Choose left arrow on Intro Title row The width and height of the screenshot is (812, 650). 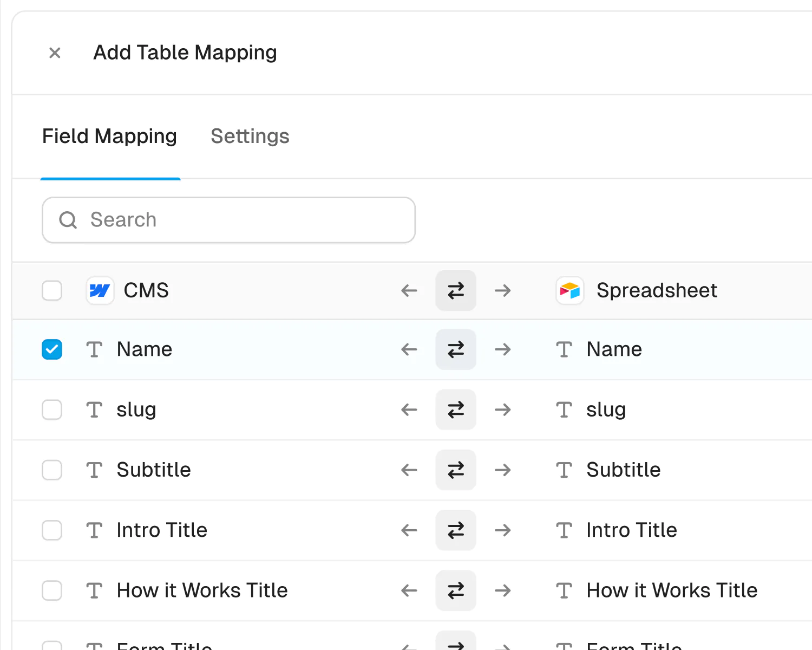[x=409, y=530]
